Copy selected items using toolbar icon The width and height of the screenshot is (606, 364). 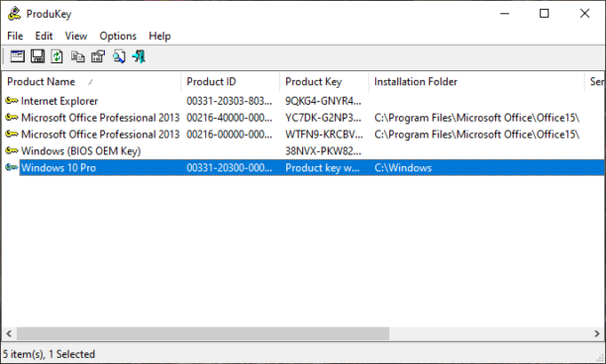coord(77,56)
